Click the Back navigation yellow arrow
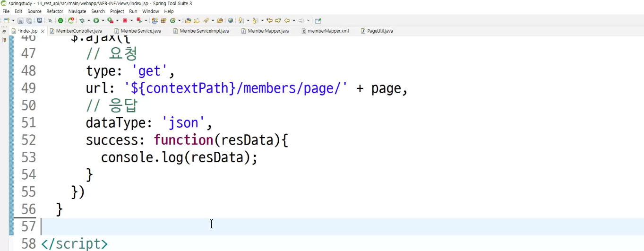 [287, 20]
